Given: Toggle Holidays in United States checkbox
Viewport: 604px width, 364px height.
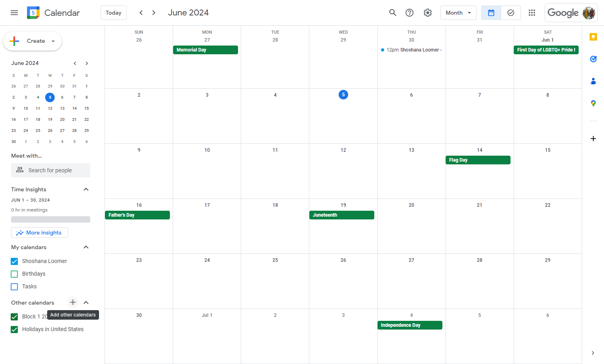Looking at the screenshot, I should [x=14, y=329].
